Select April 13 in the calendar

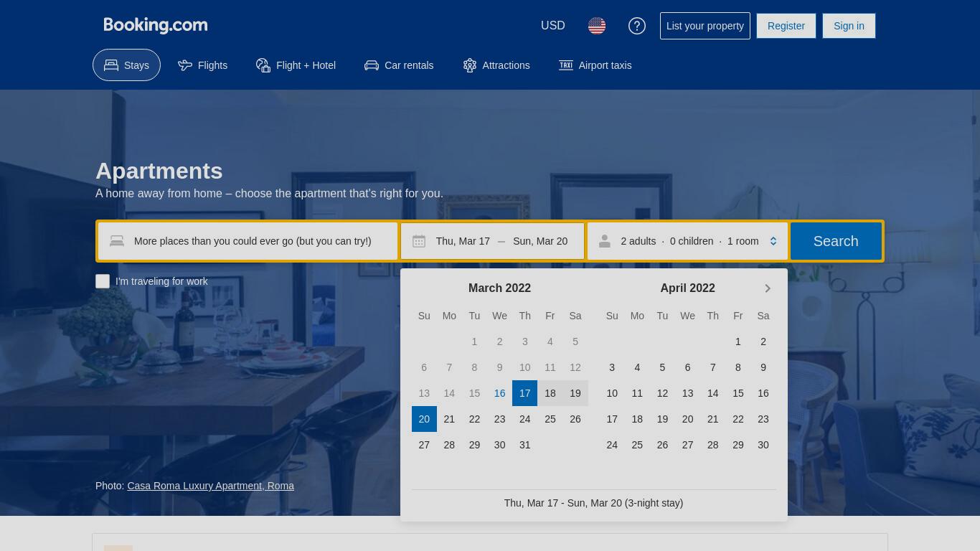(x=687, y=393)
